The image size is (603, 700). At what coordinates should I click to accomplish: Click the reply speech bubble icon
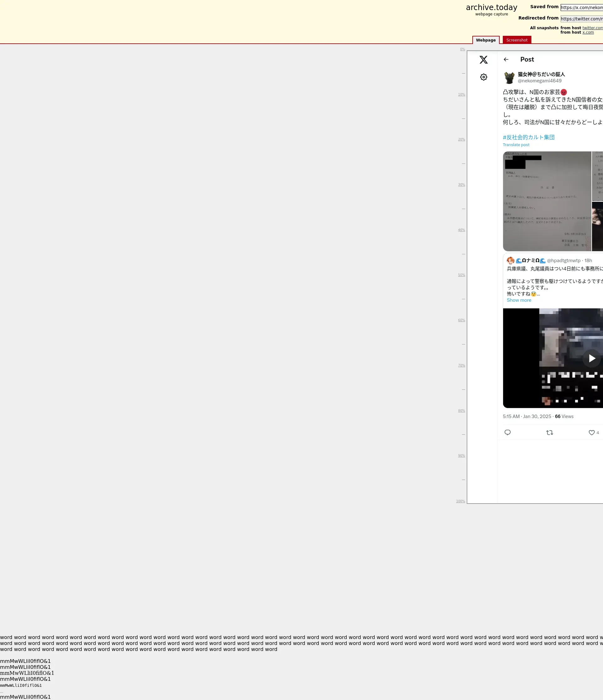[x=507, y=433]
